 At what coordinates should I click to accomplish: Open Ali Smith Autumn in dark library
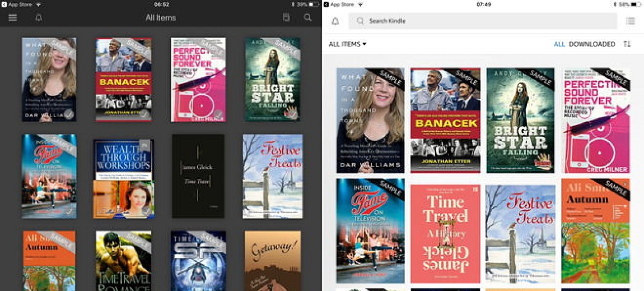click(x=49, y=261)
